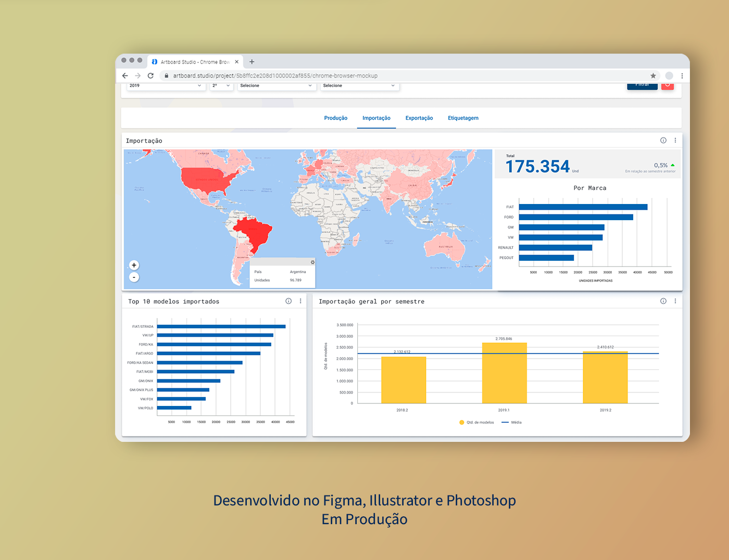Reload the page with the refresh icon

click(150, 75)
